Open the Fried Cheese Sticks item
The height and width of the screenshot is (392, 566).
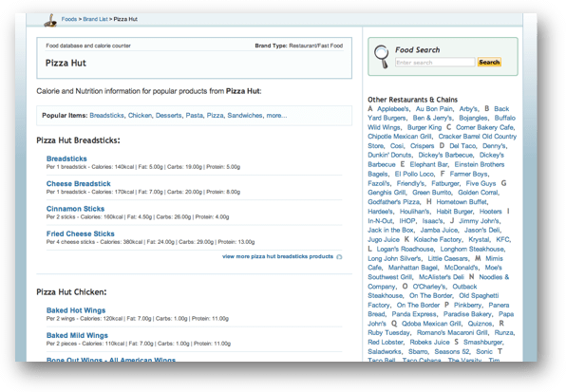click(80, 233)
